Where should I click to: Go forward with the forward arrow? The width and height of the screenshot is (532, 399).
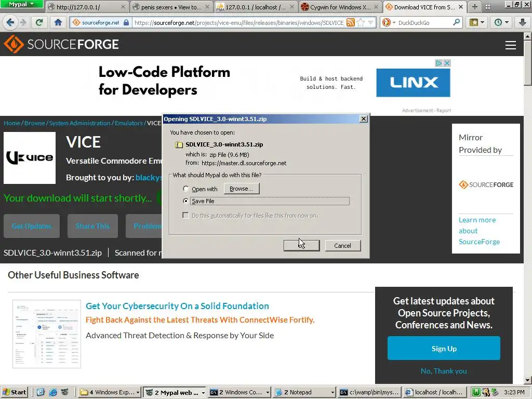[23, 22]
